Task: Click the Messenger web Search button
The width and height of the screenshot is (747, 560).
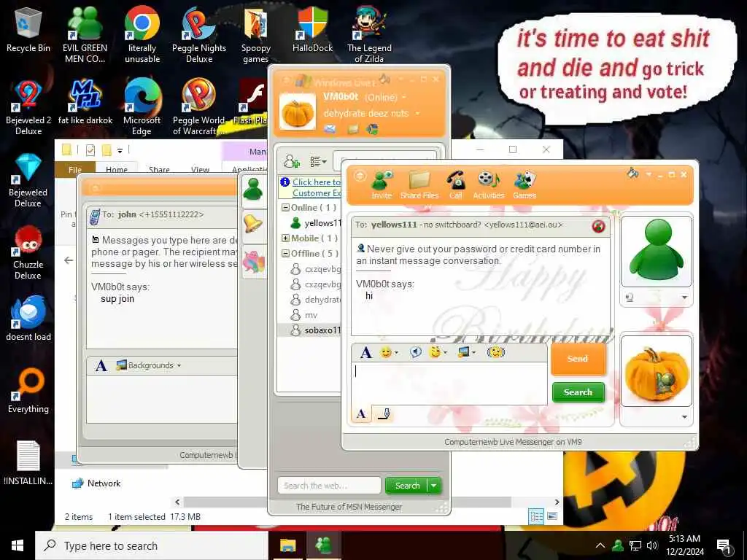Action: (x=407, y=486)
